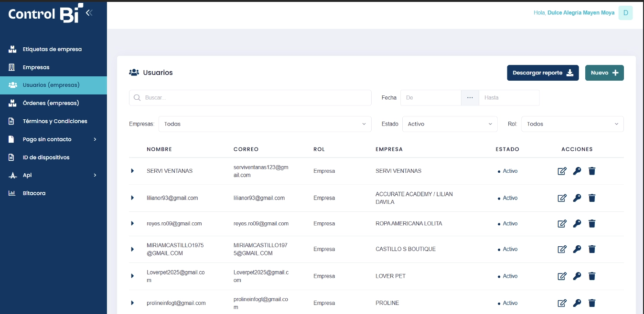
Task: Click the user avatar letter D
Action: [x=625, y=13]
